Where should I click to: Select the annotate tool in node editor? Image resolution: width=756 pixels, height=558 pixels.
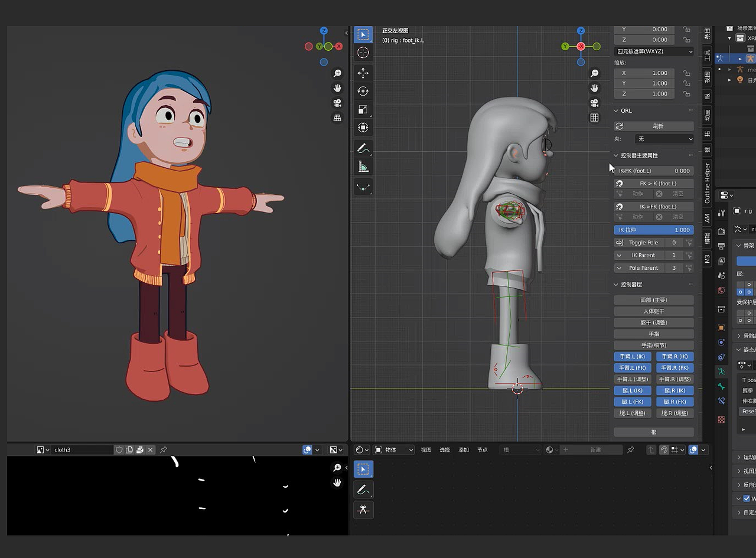(x=363, y=490)
